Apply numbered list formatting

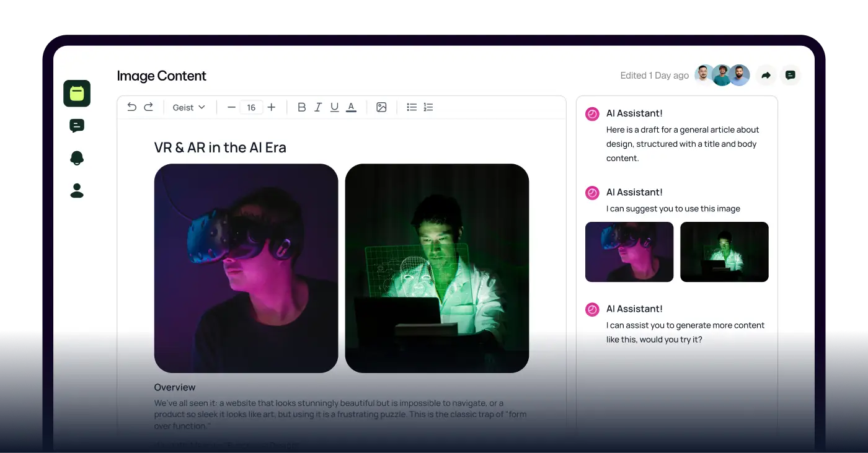click(x=428, y=107)
